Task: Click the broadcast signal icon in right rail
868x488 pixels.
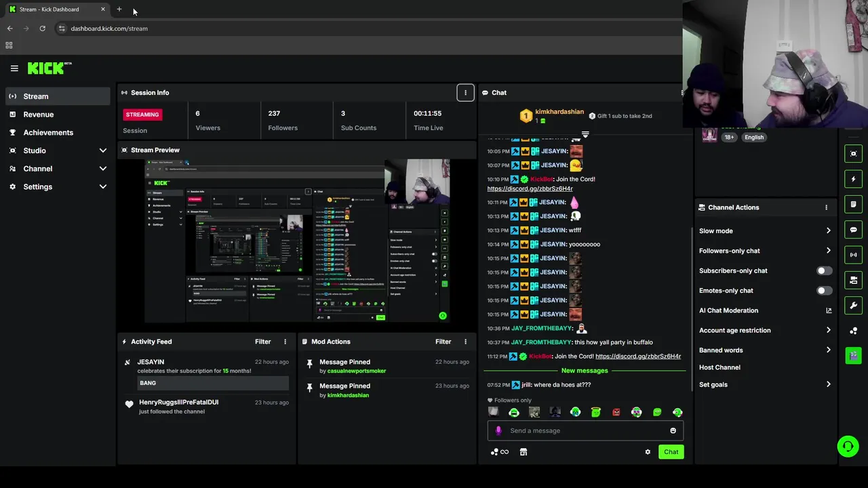Action: click(x=853, y=255)
